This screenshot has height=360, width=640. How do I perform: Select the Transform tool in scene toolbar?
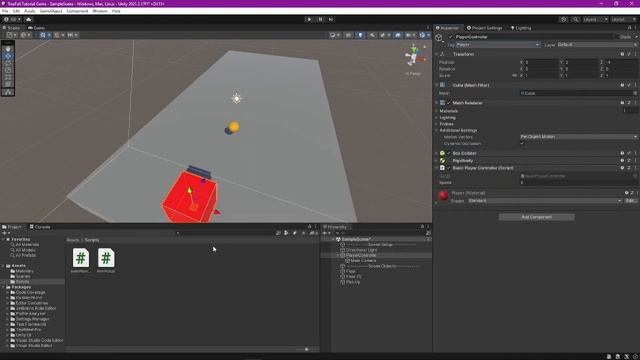[x=8, y=84]
